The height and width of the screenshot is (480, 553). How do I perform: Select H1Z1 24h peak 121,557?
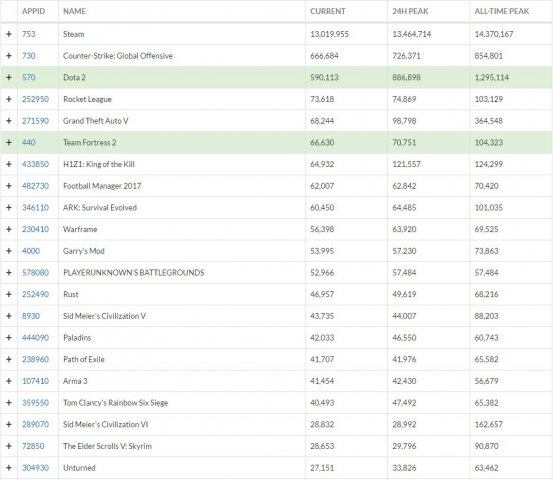click(x=406, y=164)
